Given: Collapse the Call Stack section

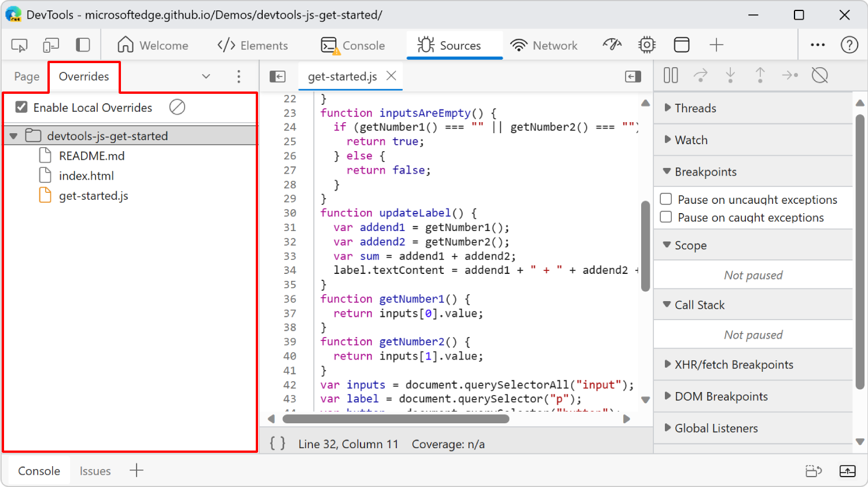Looking at the screenshot, I should [x=753, y=305].
